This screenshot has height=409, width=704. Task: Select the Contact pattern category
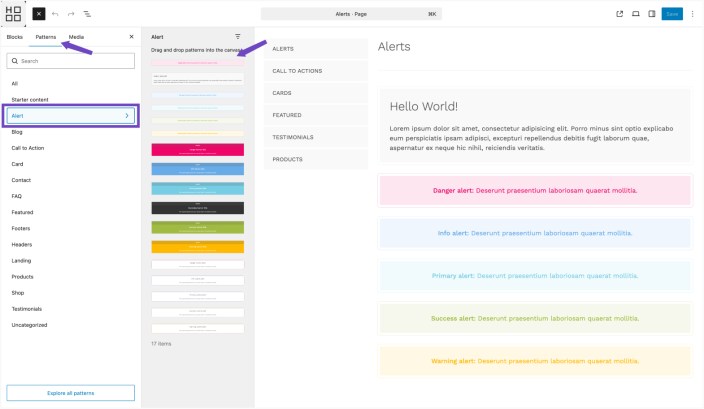[21, 180]
